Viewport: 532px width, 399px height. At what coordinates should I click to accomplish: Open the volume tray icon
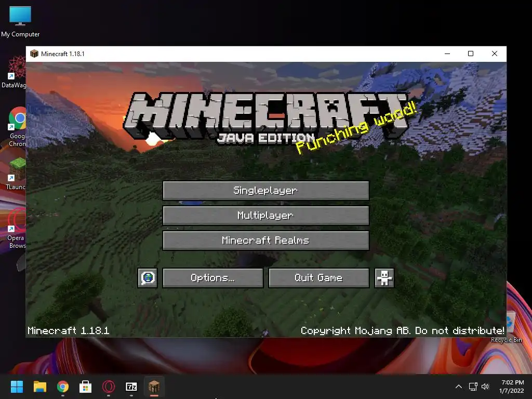tap(485, 387)
